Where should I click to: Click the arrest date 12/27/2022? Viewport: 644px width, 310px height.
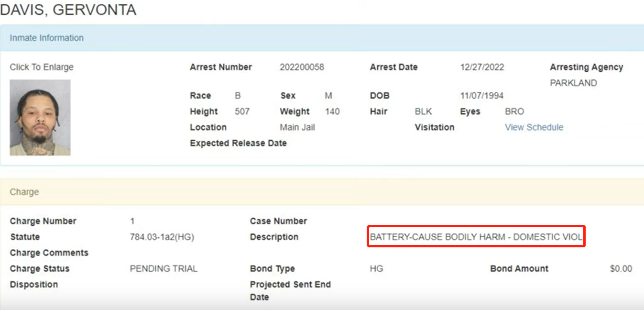point(482,67)
